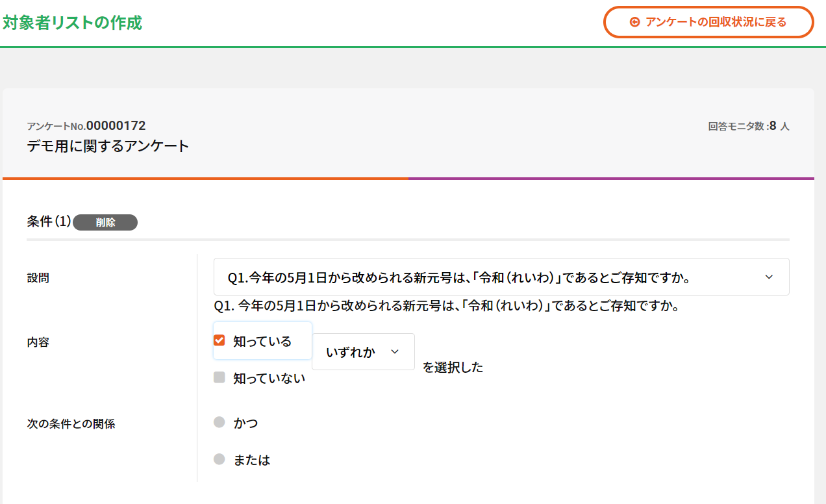Screen dimensions: 826x504
Task: Delete condition (1) with the 削除 button
Action: click(x=105, y=222)
